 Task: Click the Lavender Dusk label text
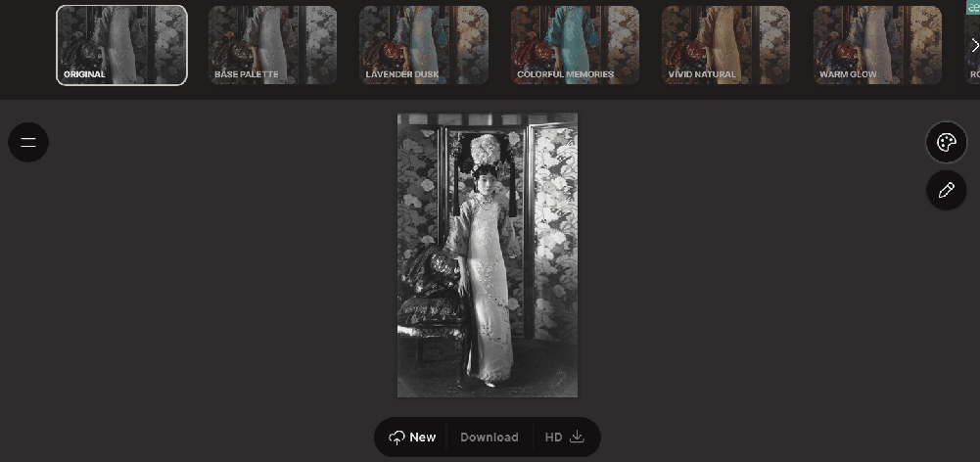[x=401, y=74]
